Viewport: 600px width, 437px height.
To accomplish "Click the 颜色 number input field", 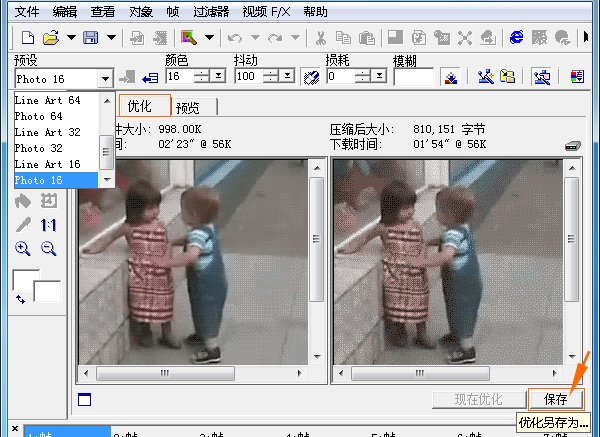I will tap(179, 77).
